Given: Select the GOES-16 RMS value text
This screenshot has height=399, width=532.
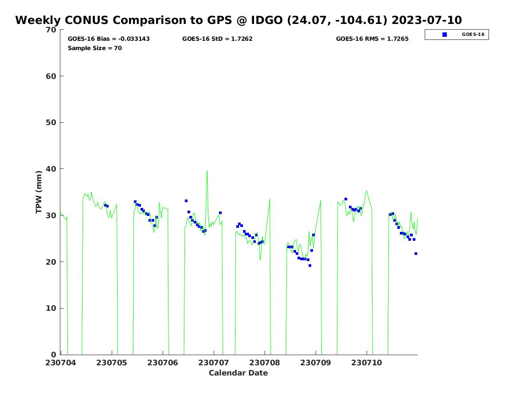Looking at the screenshot, I should 372,39.
